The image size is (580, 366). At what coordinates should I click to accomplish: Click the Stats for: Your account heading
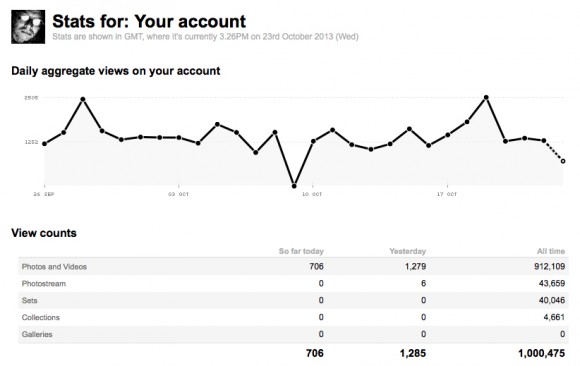point(149,21)
